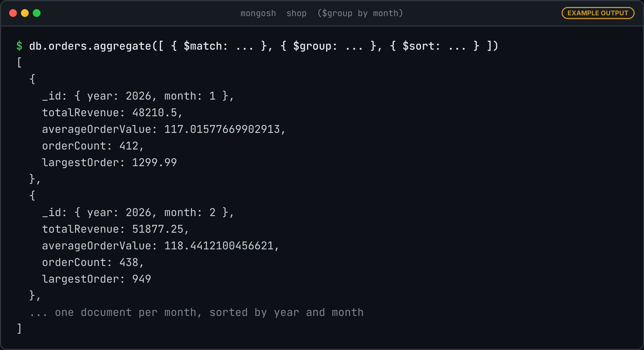Click 'orderCount: 412' line
This screenshot has width=644, height=350.
pyautogui.click(x=93, y=146)
